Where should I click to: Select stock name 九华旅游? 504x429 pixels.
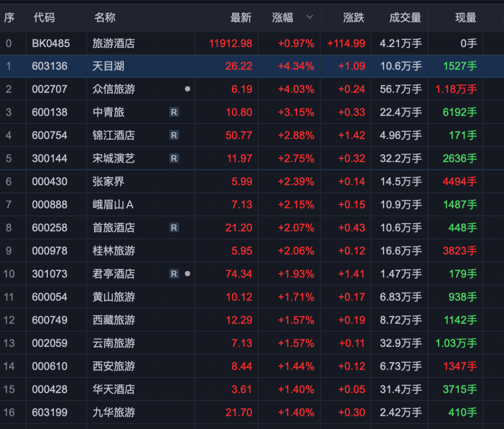pos(114,413)
